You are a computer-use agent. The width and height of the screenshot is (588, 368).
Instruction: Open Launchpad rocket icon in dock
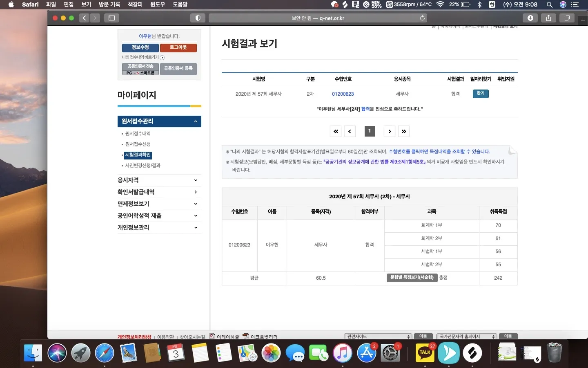pos(81,353)
